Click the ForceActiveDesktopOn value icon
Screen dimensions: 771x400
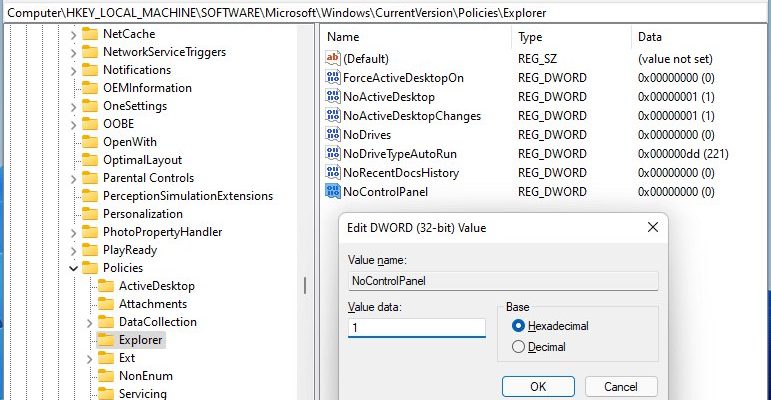coord(333,77)
